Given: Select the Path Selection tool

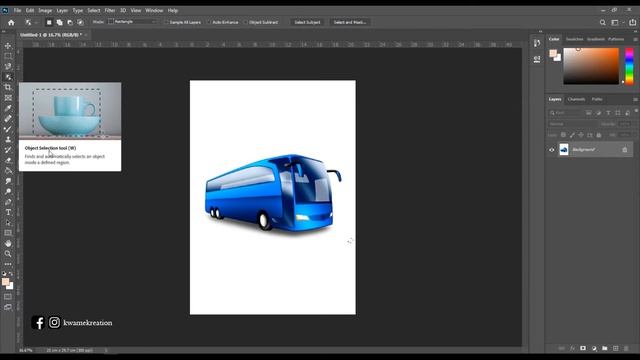Looking at the screenshot, I should [8, 223].
